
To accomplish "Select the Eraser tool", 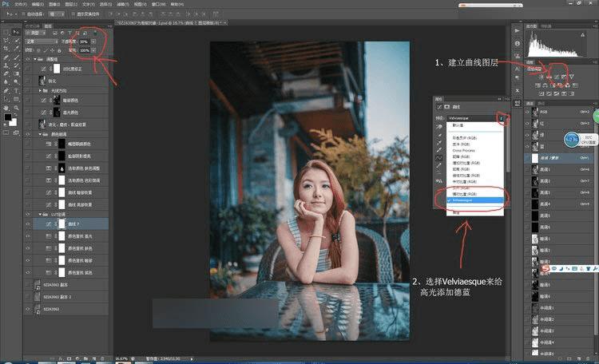I will pos(6,73).
